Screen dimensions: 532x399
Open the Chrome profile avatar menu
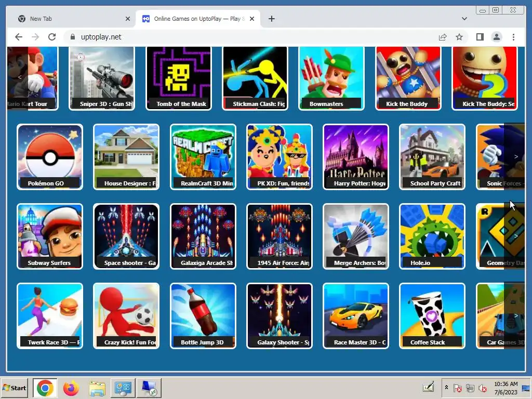496,37
